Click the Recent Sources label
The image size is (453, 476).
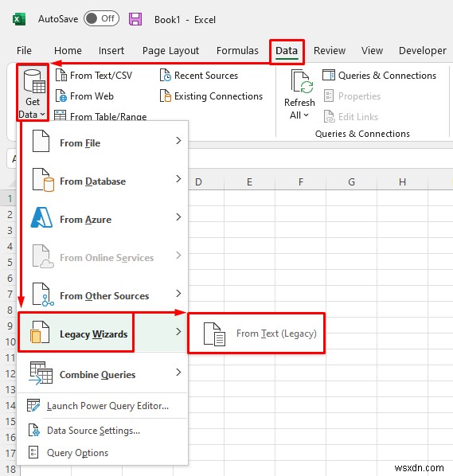pos(206,76)
